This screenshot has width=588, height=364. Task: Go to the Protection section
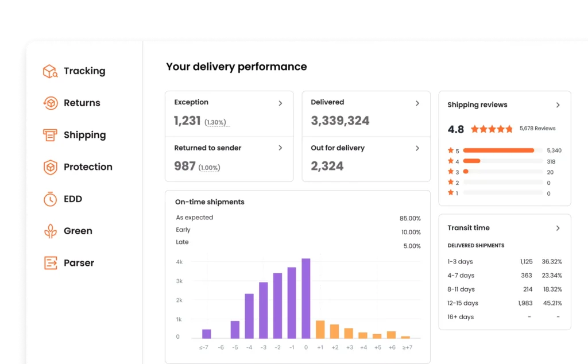click(x=88, y=167)
